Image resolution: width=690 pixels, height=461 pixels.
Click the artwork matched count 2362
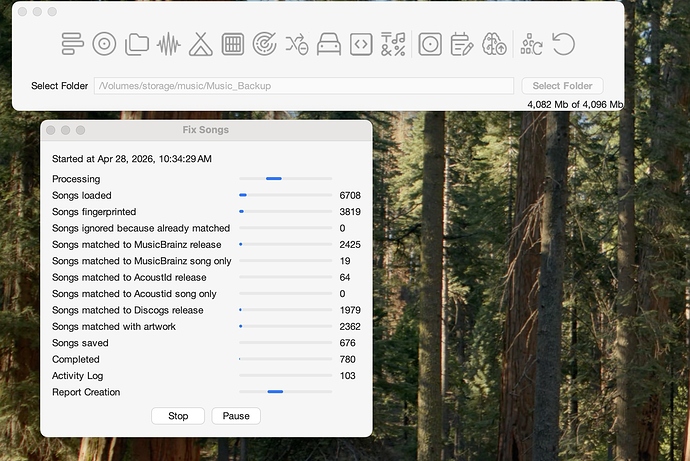[350, 326]
